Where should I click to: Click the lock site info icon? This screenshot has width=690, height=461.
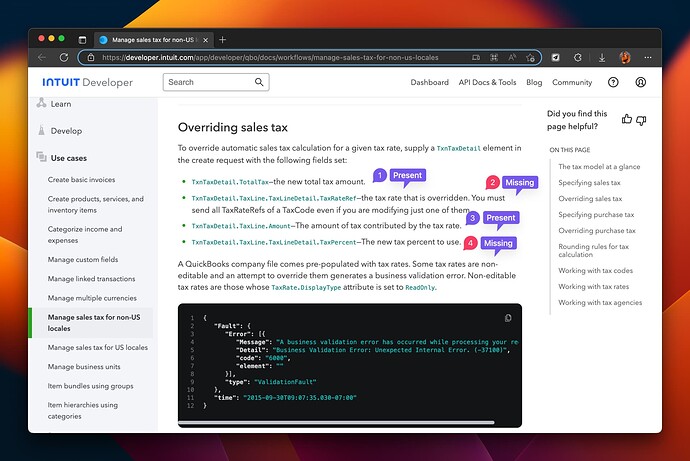(91, 58)
